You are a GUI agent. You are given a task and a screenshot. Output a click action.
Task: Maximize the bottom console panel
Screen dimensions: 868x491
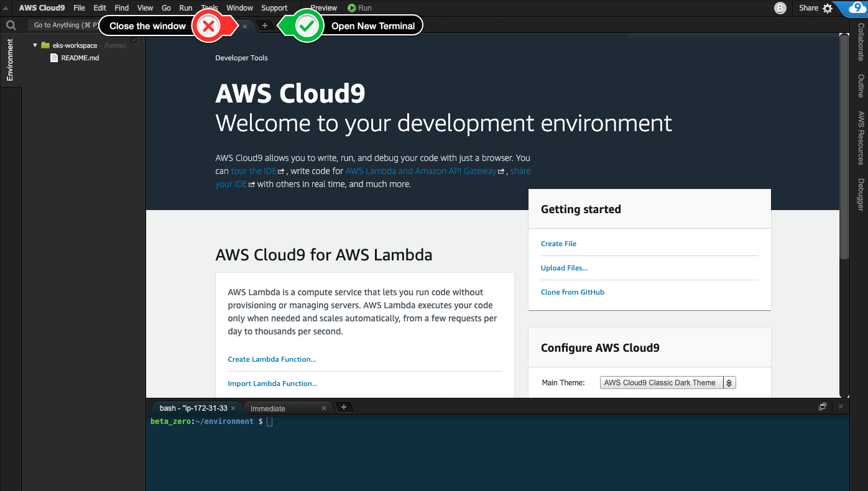coord(823,406)
